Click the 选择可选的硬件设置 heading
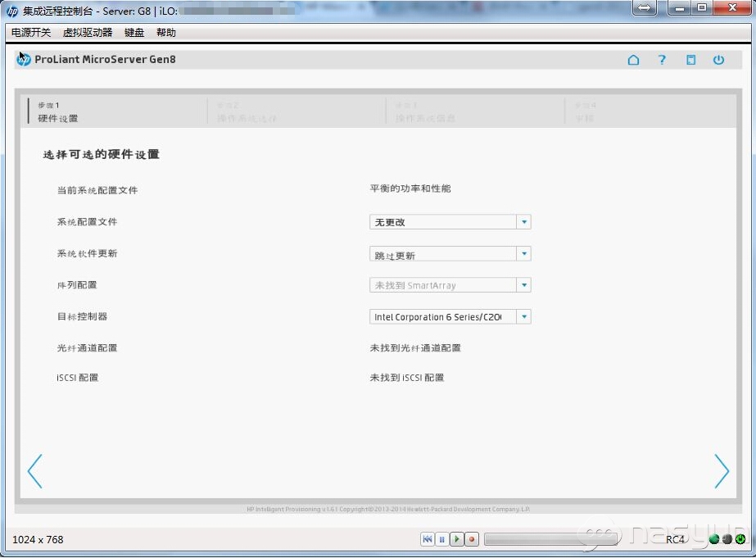 click(102, 154)
